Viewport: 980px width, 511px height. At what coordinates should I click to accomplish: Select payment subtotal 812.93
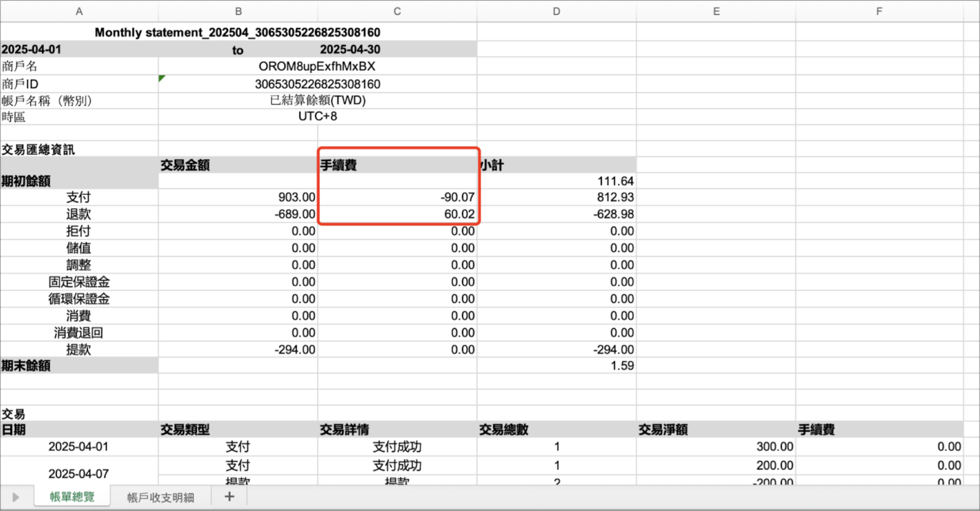tap(556, 197)
